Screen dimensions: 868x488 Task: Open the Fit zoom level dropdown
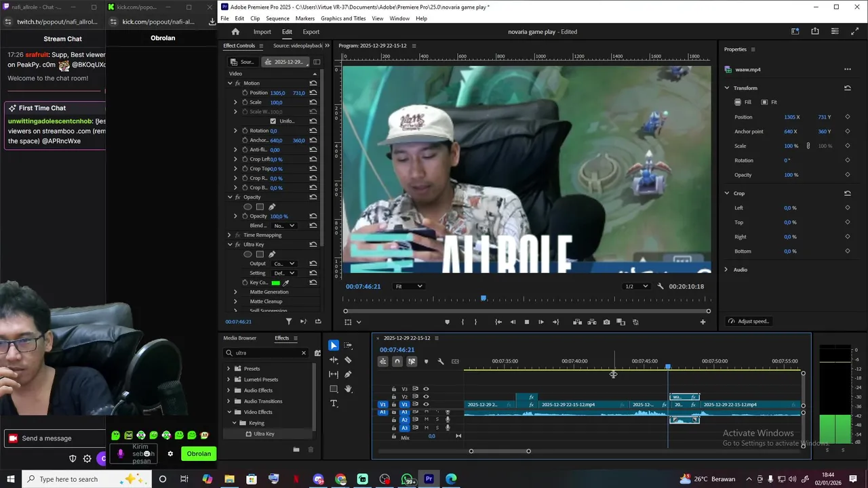click(x=409, y=286)
